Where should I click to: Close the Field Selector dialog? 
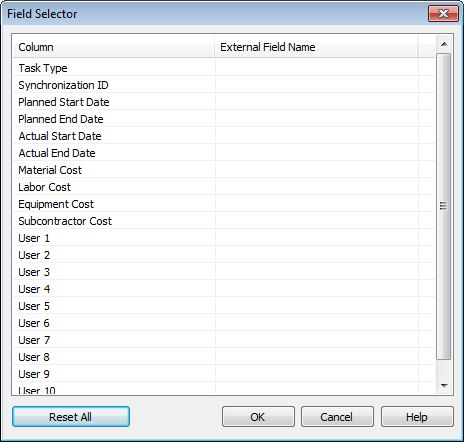tap(443, 14)
